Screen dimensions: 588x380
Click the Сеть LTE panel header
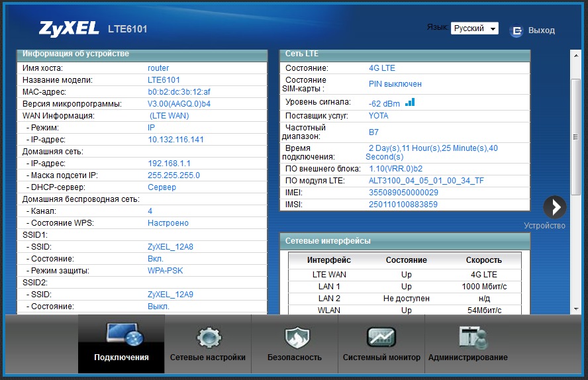(x=405, y=55)
